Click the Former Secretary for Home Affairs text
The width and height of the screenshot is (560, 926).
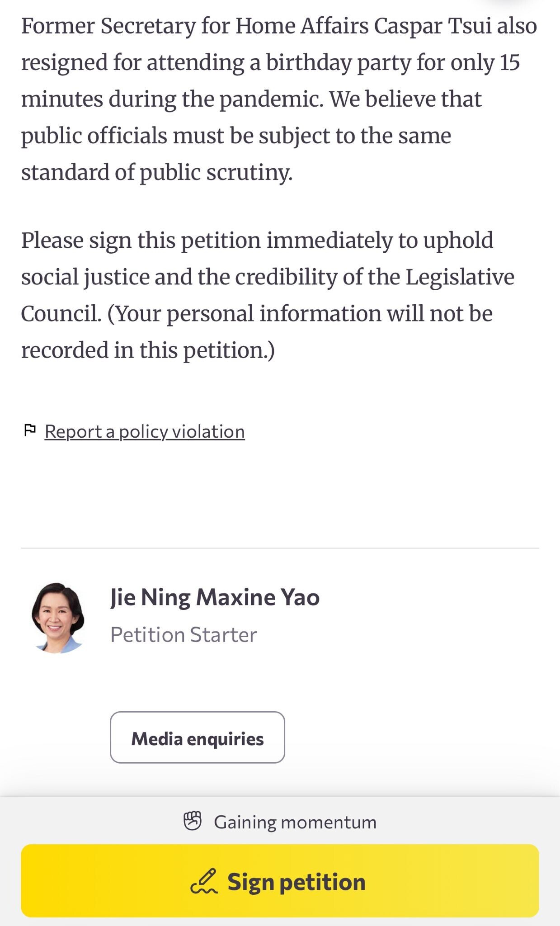pyautogui.click(x=194, y=26)
